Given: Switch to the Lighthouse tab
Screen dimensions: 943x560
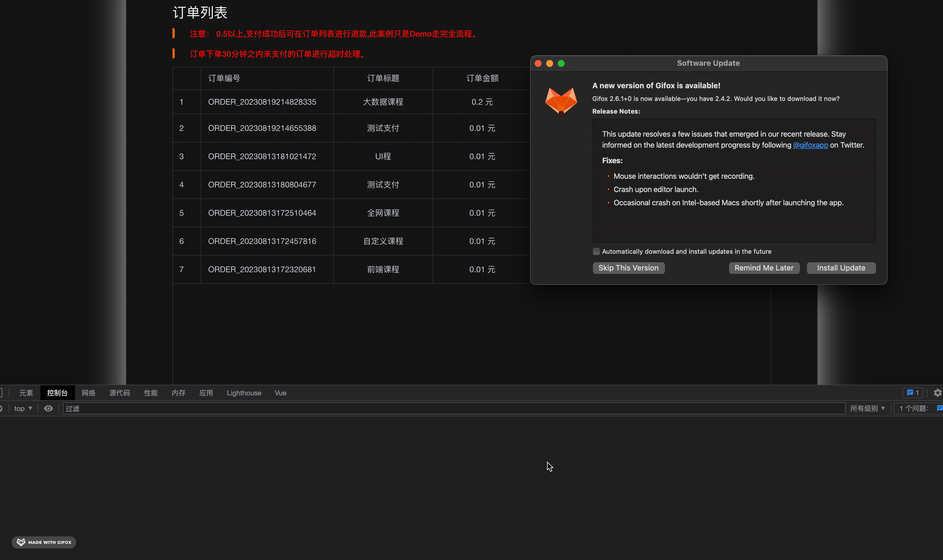Looking at the screenshot, I should [x=244, y=393].
